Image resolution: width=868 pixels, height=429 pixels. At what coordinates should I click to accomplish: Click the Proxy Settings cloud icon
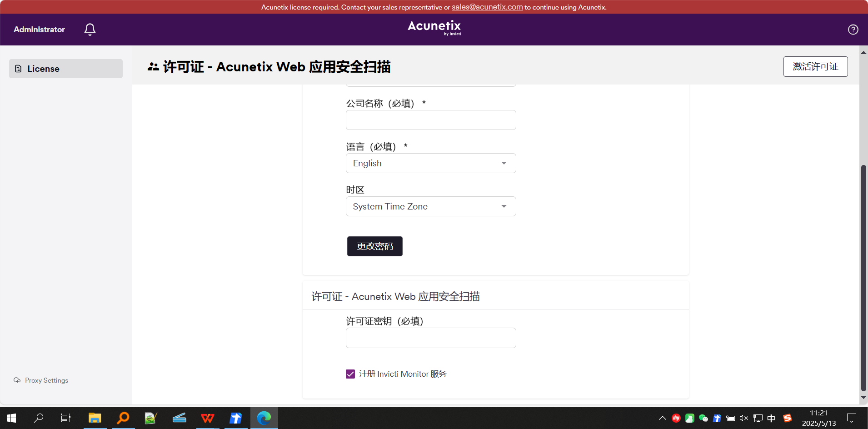click(x=17, y=380)
